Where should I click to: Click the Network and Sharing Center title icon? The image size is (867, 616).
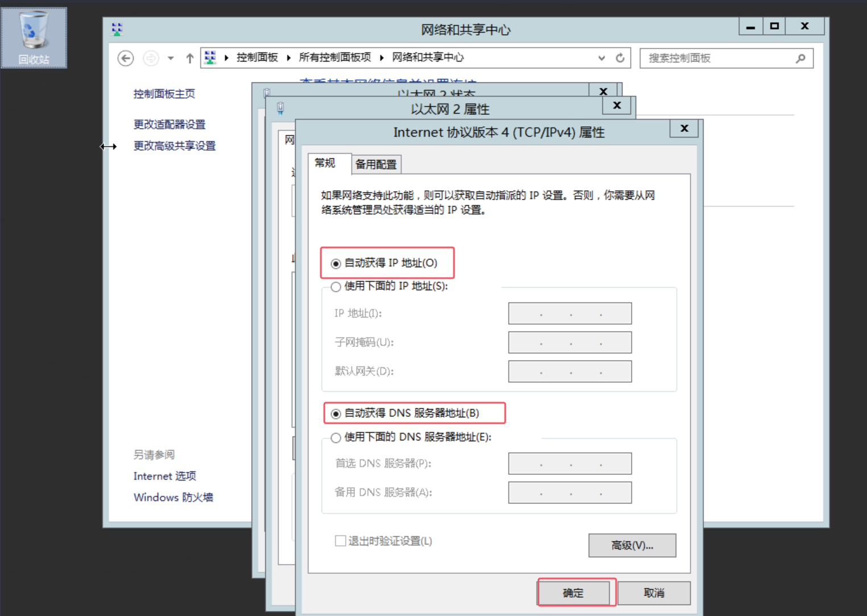point(117,30)
